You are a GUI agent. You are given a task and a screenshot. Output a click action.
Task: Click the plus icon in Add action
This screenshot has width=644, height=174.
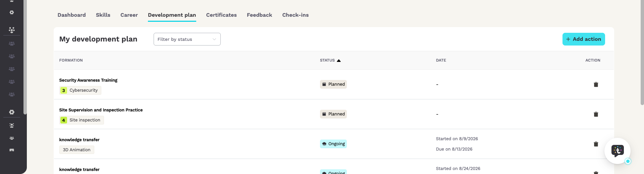click(568, 39)
